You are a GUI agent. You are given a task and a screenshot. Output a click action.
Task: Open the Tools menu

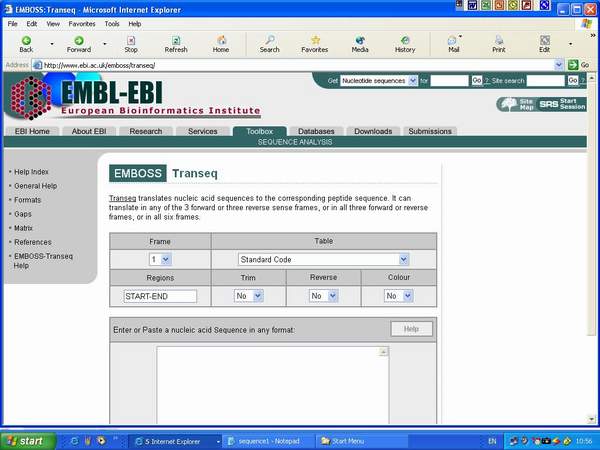112,24
